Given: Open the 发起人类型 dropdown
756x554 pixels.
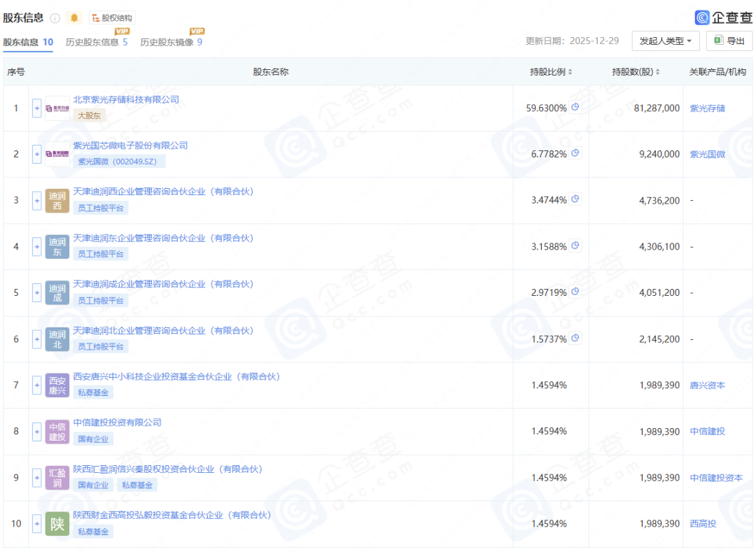Looking at the screenshot, I should coord(666,41).
